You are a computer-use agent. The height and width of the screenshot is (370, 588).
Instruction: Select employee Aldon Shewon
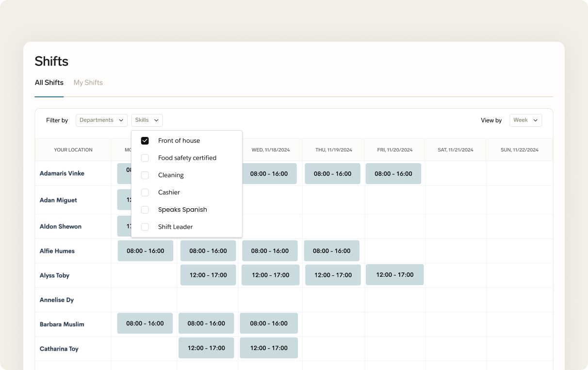(61, 227)
